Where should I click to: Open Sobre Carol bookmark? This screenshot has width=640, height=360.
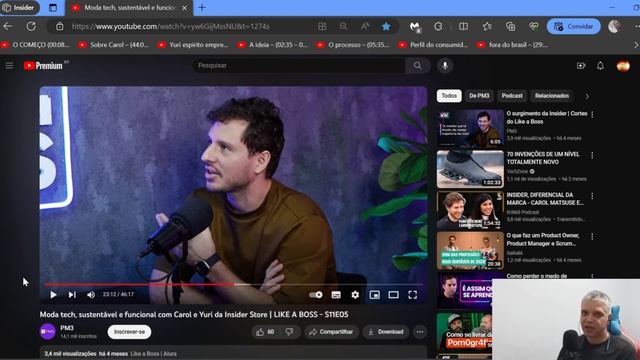pyautogui.click(x=113, y=45)
